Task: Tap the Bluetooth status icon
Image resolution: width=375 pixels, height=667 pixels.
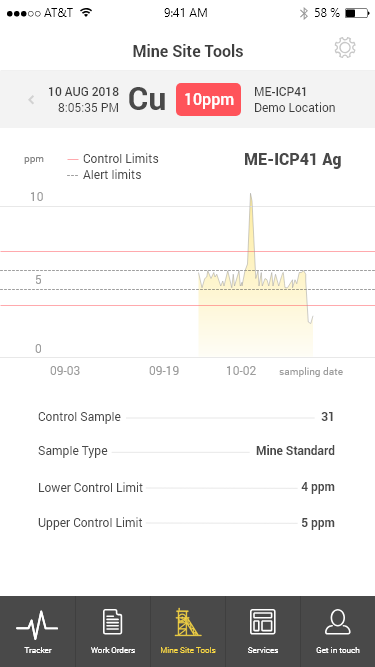Action: pos(304,13)
